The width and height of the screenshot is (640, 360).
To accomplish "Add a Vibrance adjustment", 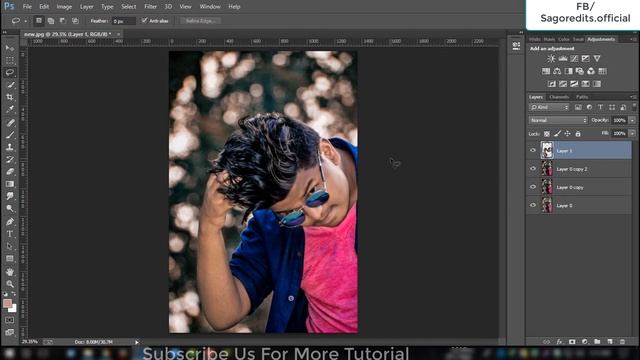I will [597, 59].
